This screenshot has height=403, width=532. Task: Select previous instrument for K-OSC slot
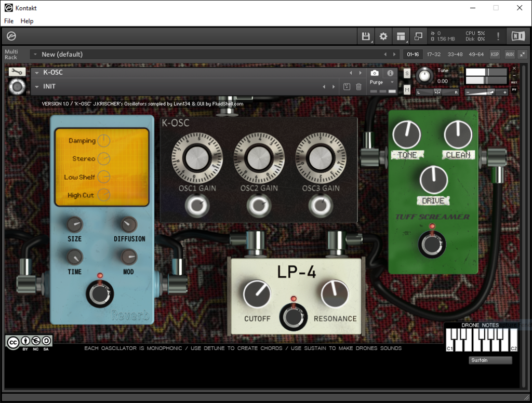[x=351, y=73]
